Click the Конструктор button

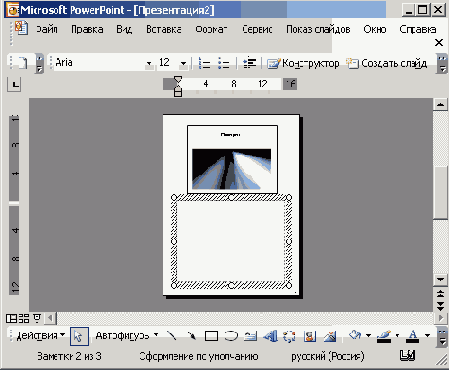(x=303, y=63)
